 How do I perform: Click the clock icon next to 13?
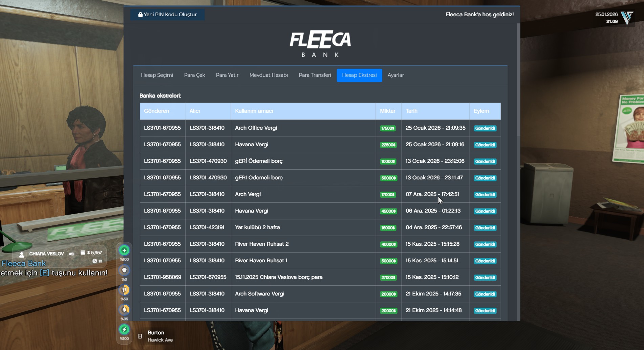(95, 261)
